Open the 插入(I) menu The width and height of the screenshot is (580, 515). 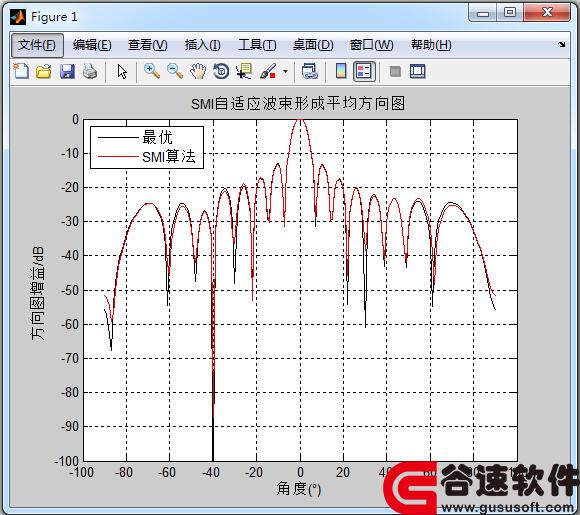[203, 45]
